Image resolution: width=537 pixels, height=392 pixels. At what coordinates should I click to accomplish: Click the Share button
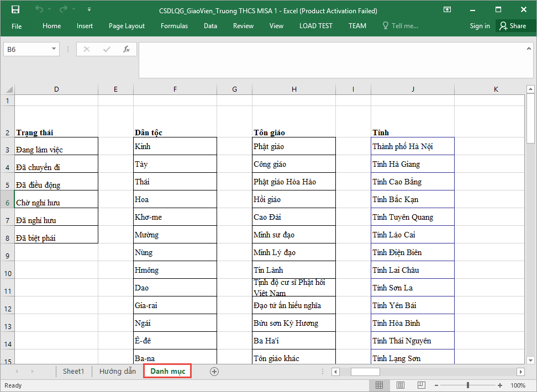tap(512, 26)
